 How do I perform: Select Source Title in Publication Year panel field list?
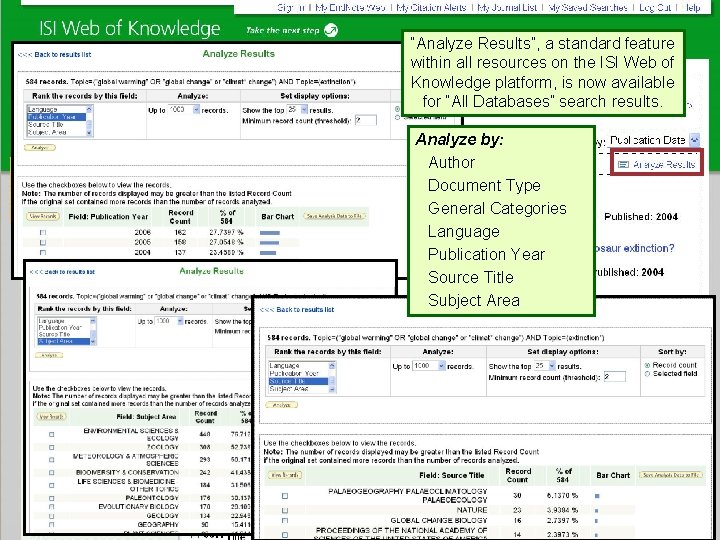[x=56, y=124]
